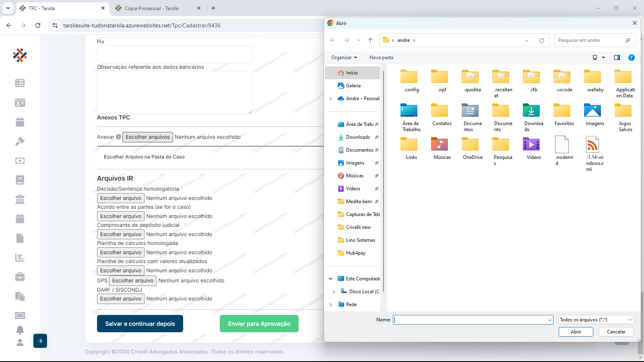Toggle the preview pane in the file dialog
Screen dimensions: 644x362
point(617,58)
